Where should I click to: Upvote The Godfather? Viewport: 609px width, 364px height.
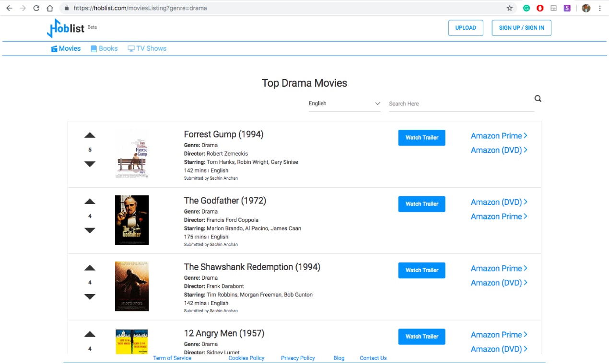click(90, 202)
